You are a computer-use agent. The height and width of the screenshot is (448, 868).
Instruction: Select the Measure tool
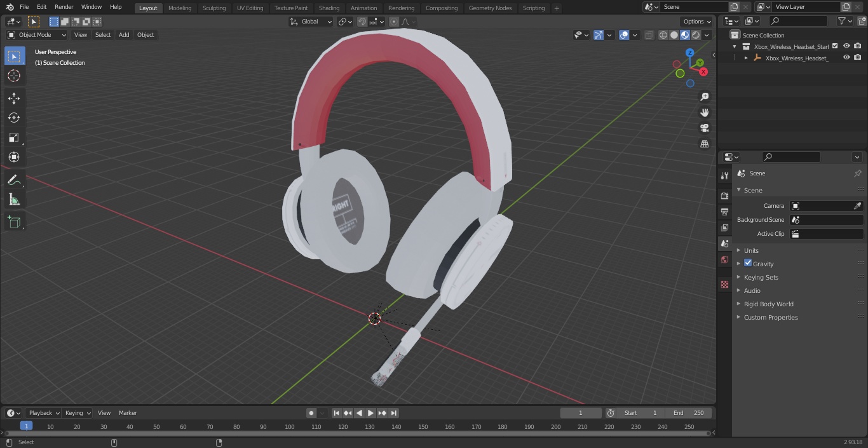point(14,200)
